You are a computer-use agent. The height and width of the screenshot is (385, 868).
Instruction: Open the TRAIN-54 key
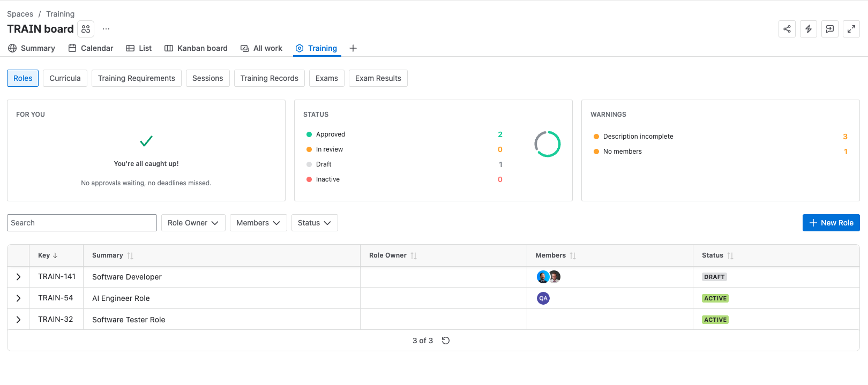coord(56,298)
